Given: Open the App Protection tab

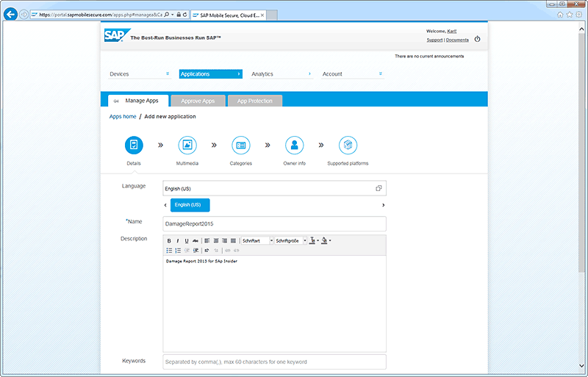Looking at the screenshot, I should click(x=254, y=101).
